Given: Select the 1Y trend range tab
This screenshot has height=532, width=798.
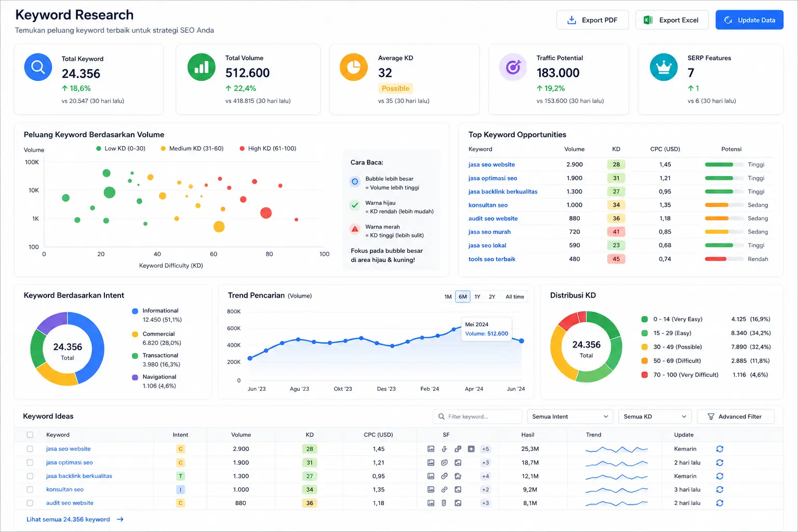Looking at the screenshot, I should 477,297.
